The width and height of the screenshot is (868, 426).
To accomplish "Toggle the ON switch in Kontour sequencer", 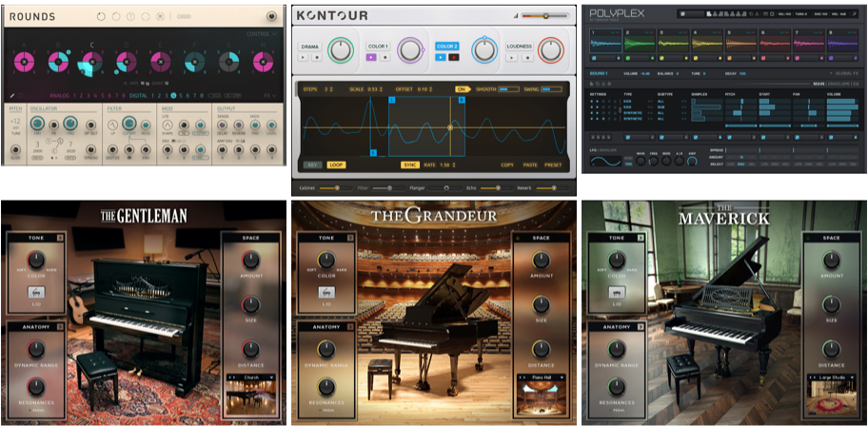I will click(462, 88).
